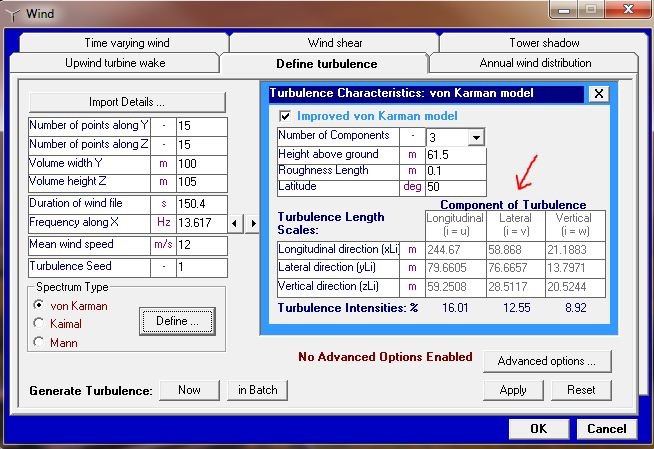The width and height of the screenshot is (654, 449).
Task: Click the right arrow next to Frequency along X
Action: point(252,223)
